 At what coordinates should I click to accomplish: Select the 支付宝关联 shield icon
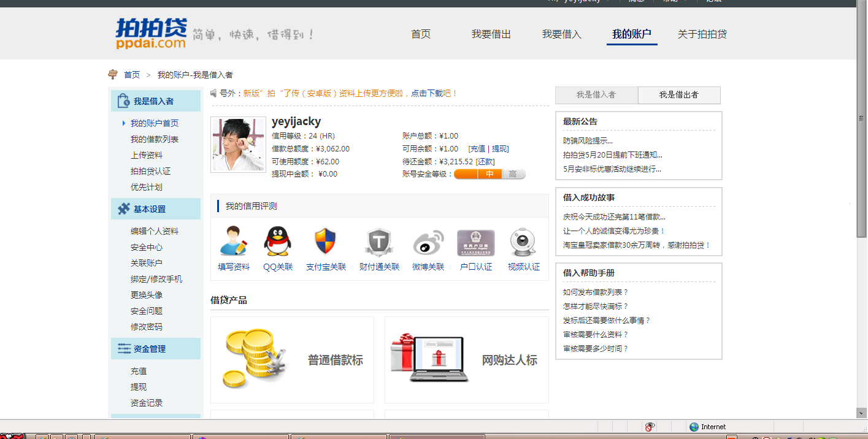[326, 242]
